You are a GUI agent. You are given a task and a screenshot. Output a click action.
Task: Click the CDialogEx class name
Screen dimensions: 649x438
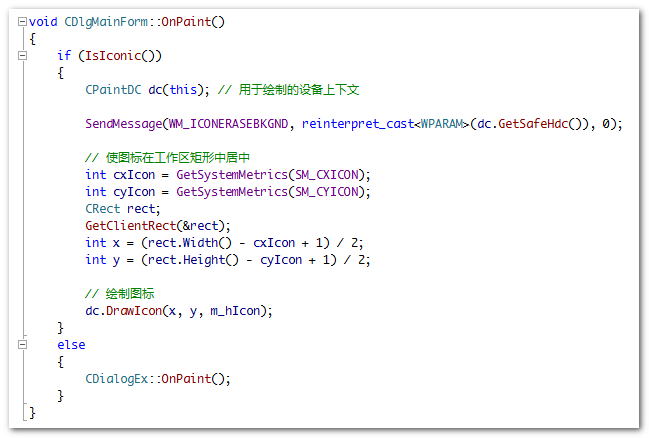[117, 378]
